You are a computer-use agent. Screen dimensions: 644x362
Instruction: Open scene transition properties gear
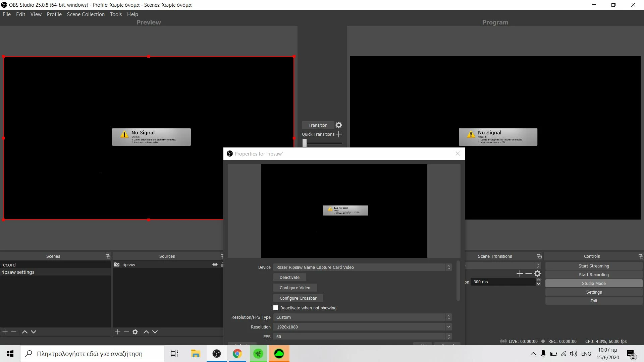[x=537, y=274]
